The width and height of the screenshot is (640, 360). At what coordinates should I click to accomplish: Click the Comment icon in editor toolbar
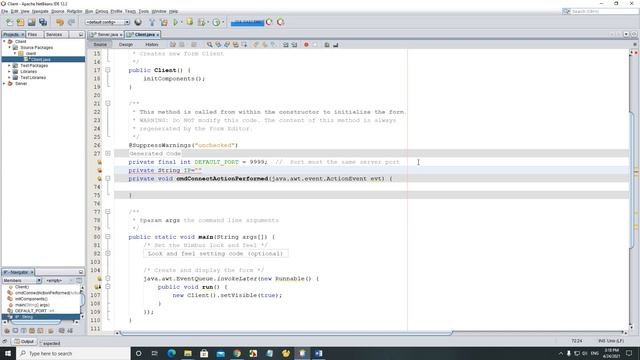(x=327, y=44)
